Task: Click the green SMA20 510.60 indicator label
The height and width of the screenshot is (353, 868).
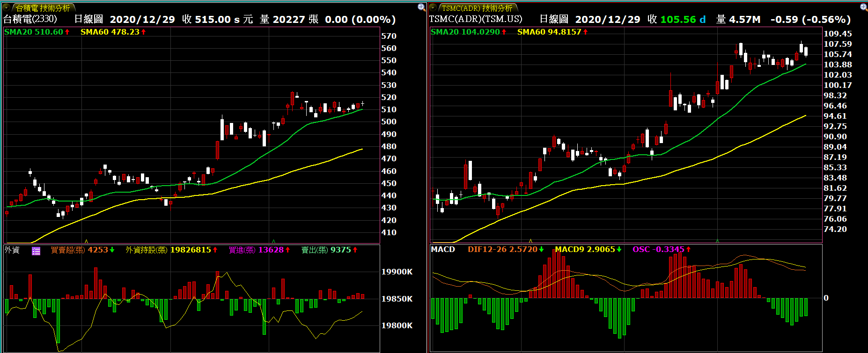Action: click(33, 32)
